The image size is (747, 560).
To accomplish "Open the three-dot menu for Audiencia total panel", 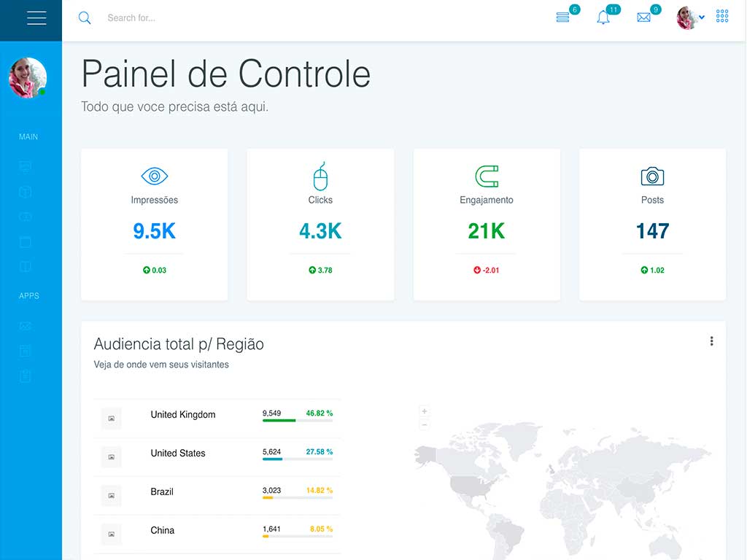I will (711, 341).
